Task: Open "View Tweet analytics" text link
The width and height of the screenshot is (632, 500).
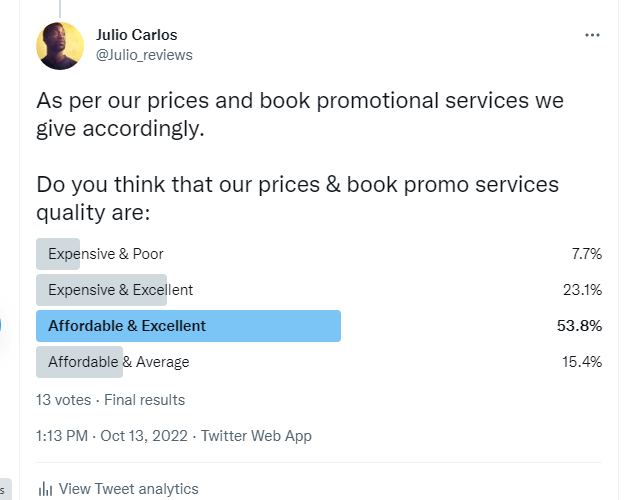Action: pyautogui.click(x=128, y=489)
